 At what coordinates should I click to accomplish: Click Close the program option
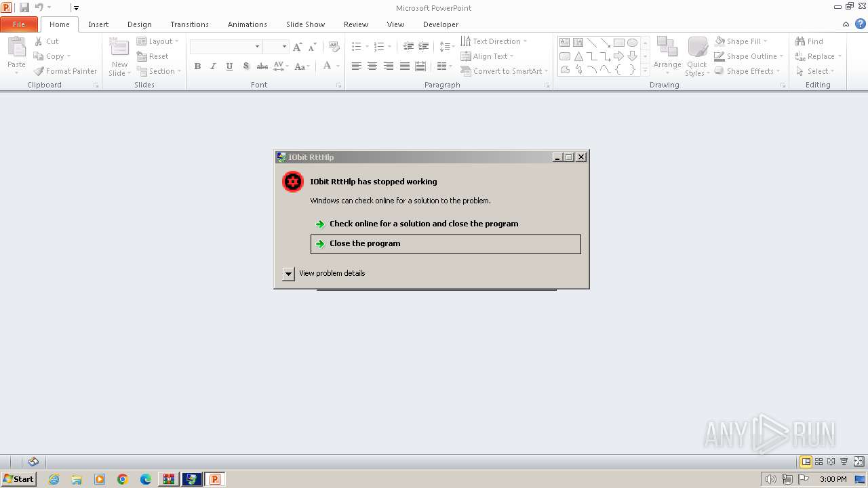pos(446,244)
